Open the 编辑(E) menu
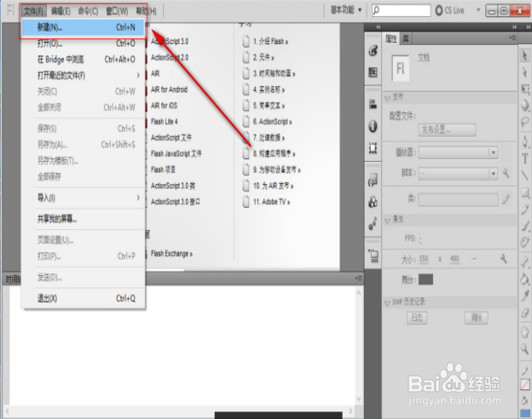 point(61,12)
